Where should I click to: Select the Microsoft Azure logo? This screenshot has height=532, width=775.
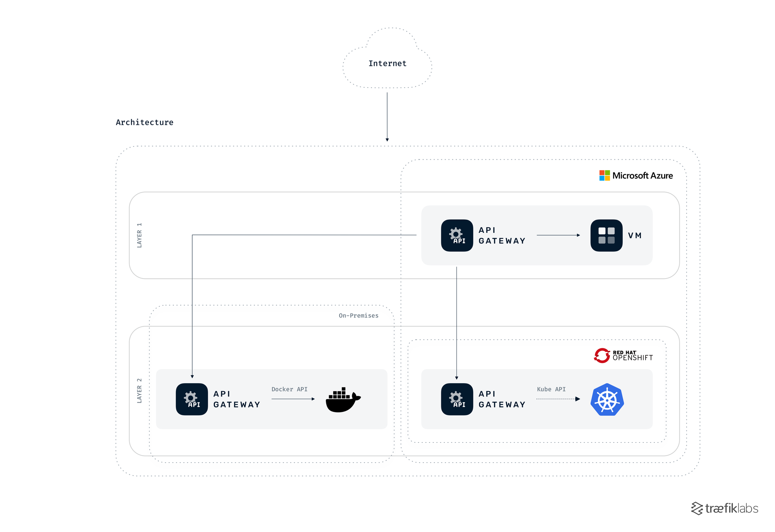(635, 176)
